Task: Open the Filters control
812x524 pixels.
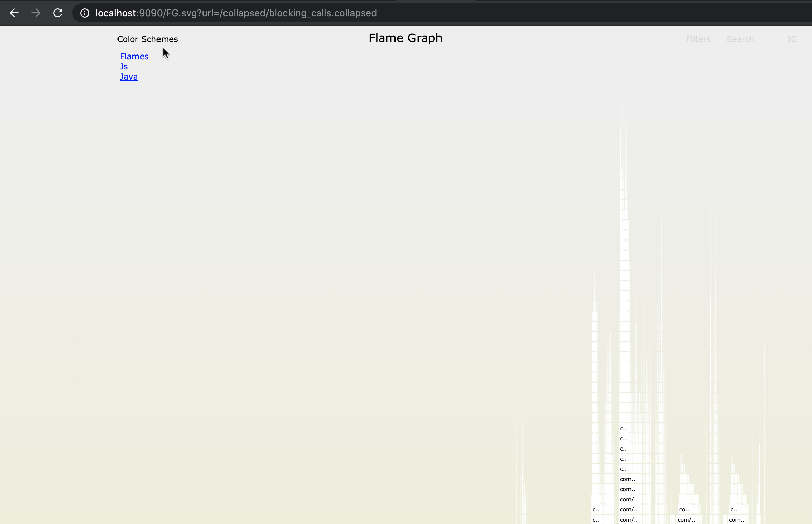Action: tap(698, 39)
